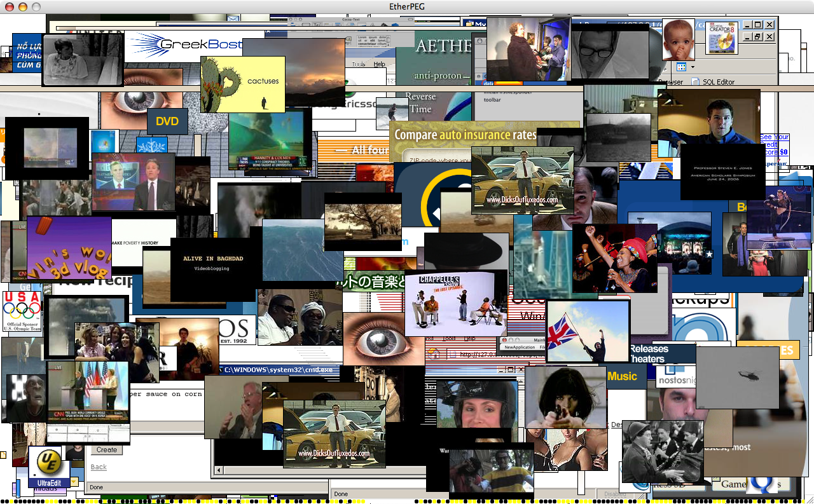Select the Union Jack flag image
Image resolution: width=814 pixels, height=504 pixels.
click(588, 330)
